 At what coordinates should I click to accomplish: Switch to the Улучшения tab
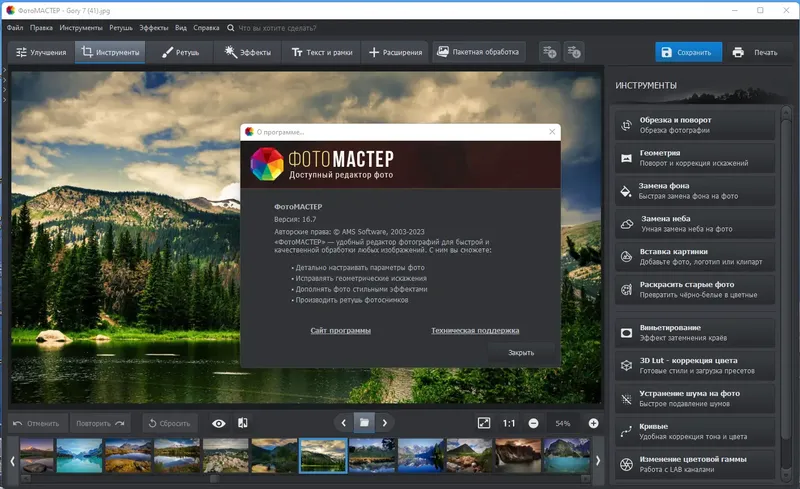click(41, 52)
